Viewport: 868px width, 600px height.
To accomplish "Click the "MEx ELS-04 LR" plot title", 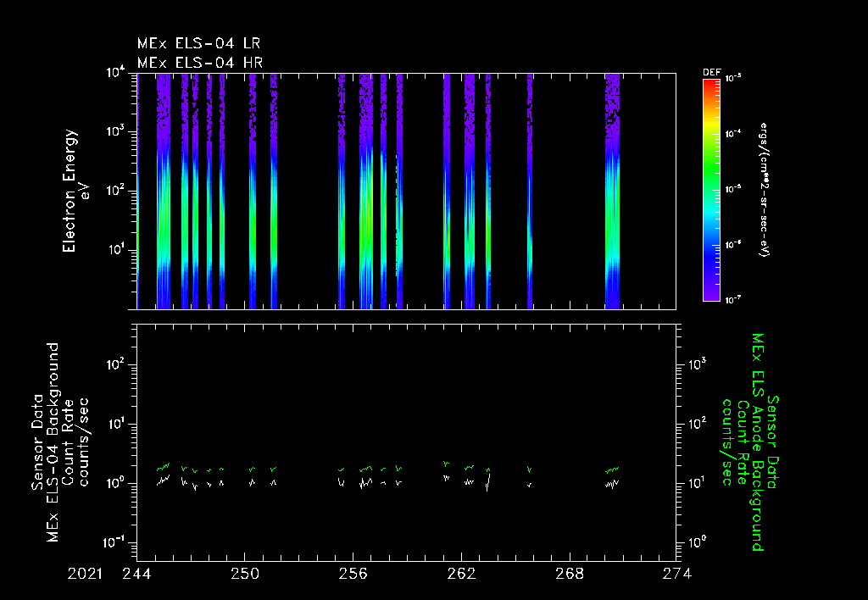I will 198,43.
